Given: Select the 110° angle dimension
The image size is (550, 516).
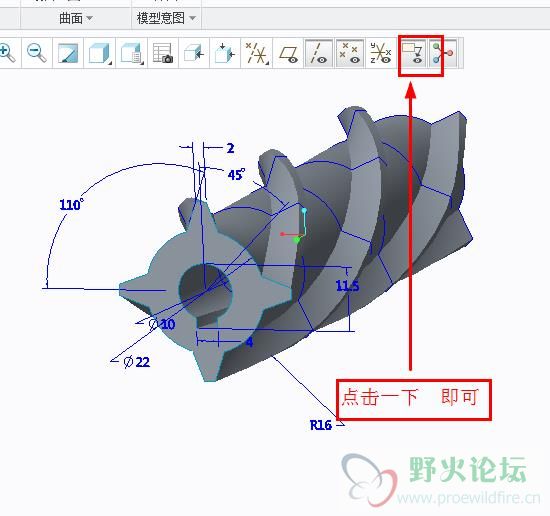Looking at the screenshot, I should [72, 205].
